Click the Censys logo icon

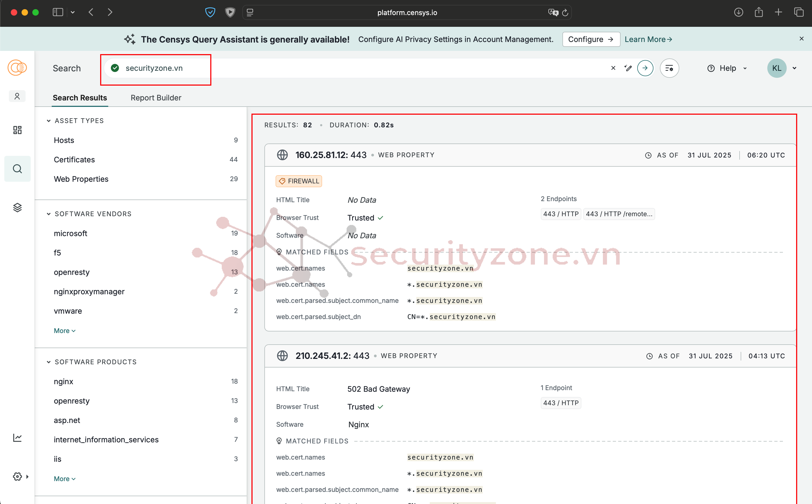tap(17, 68)
